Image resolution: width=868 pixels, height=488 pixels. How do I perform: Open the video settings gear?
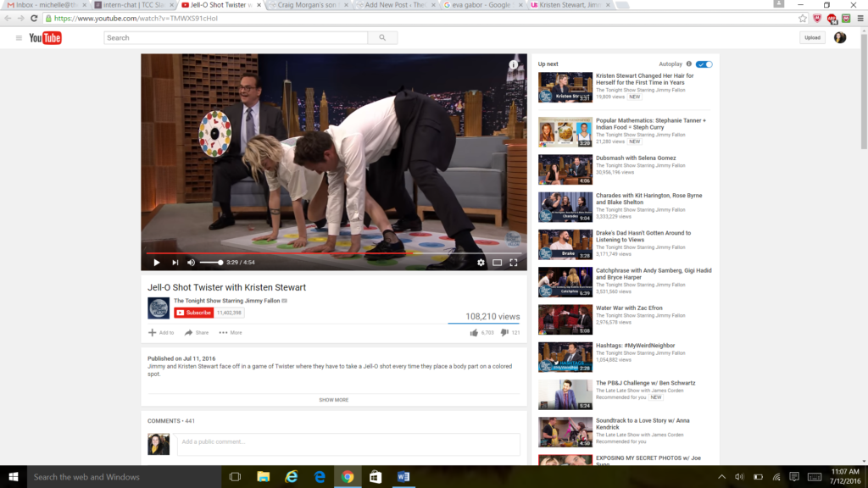pyautogui.click(x=481, y=263)
